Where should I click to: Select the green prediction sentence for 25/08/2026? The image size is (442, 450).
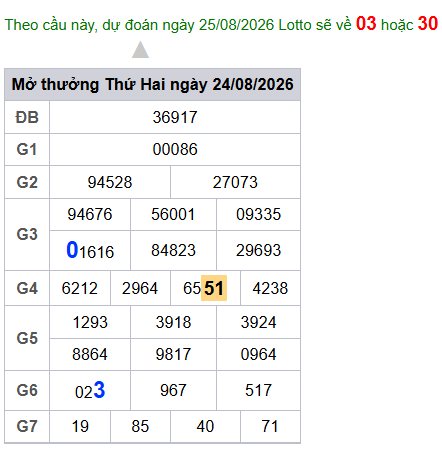pos(221,24)
